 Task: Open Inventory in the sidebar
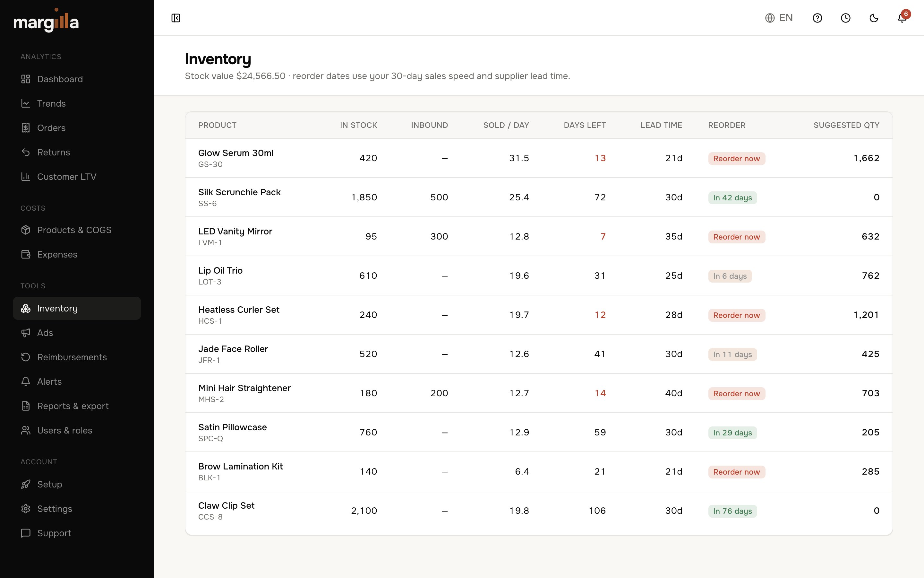pos(77,309)
